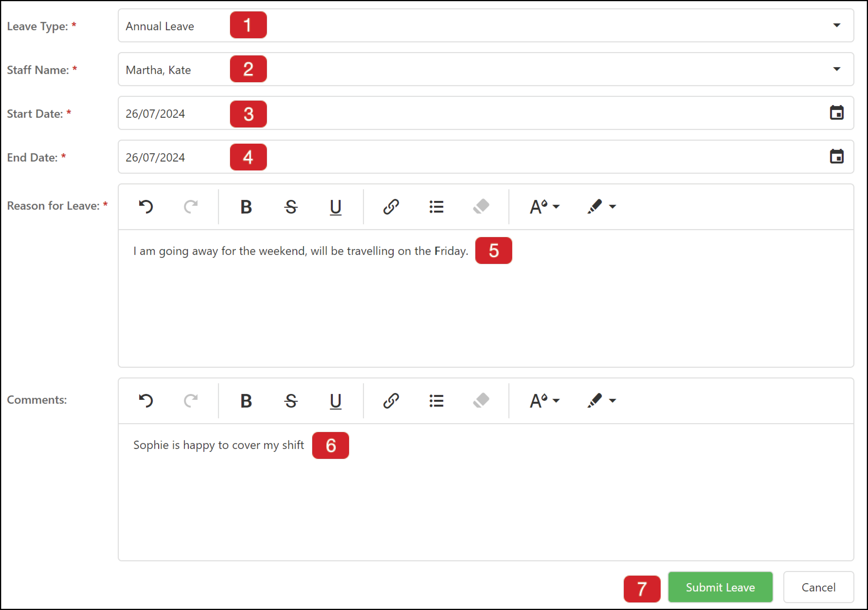Open highlight color menu in Comments editor
Screen dimensions: 868x610
click(x=601, y=401)
